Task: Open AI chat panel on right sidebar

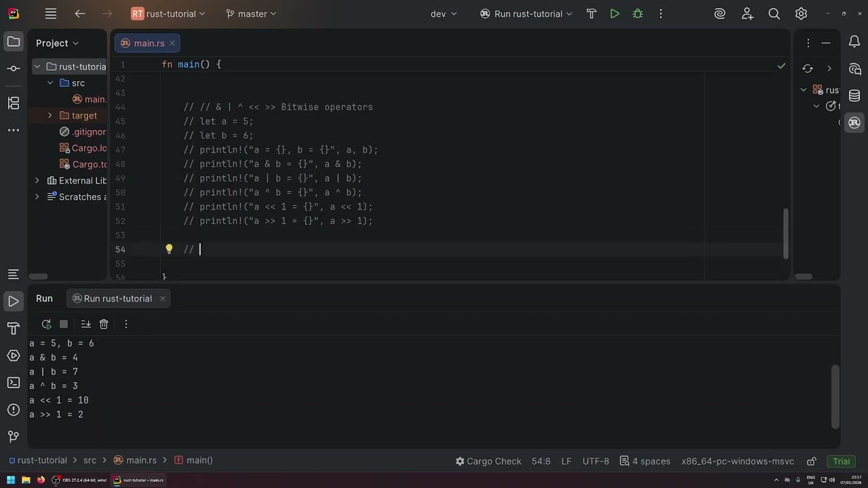Action: (854, 69)
